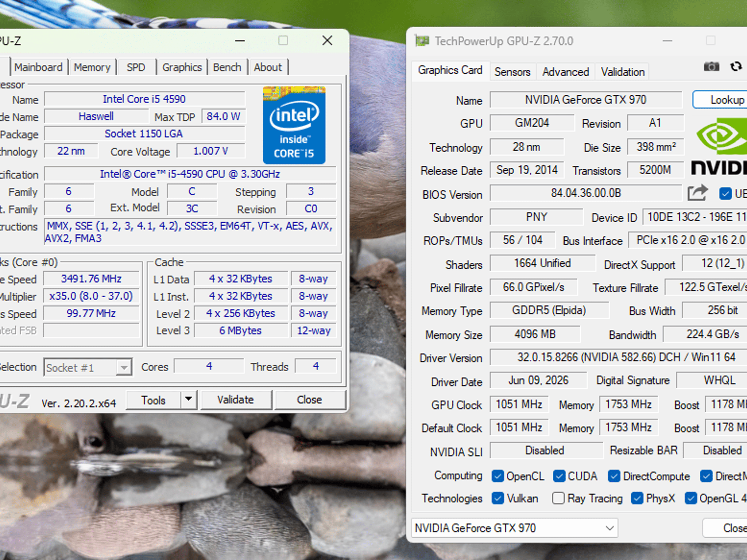
Task: Toggle the PhysX checkbox
Action: tap(637, 498)
